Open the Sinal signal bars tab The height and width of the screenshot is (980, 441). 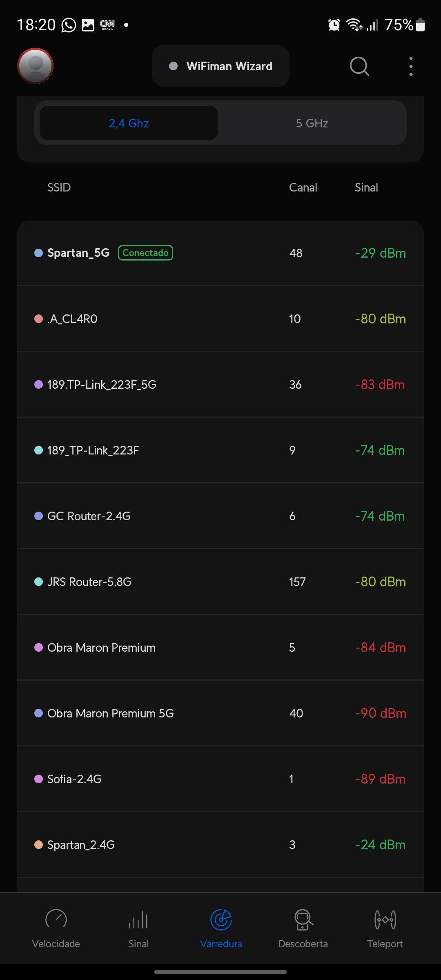[x=138, y=928]
